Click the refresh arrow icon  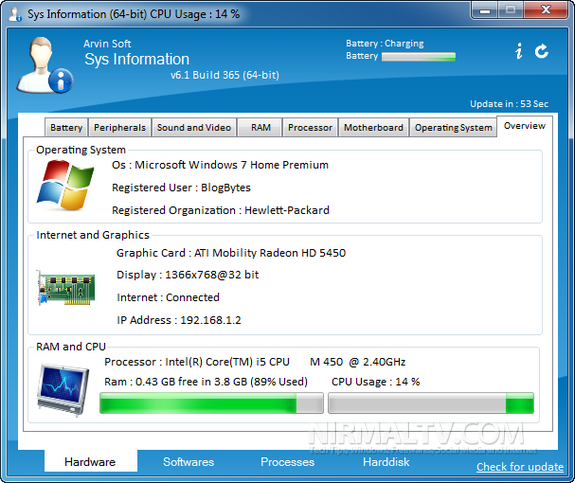(541, 51)
